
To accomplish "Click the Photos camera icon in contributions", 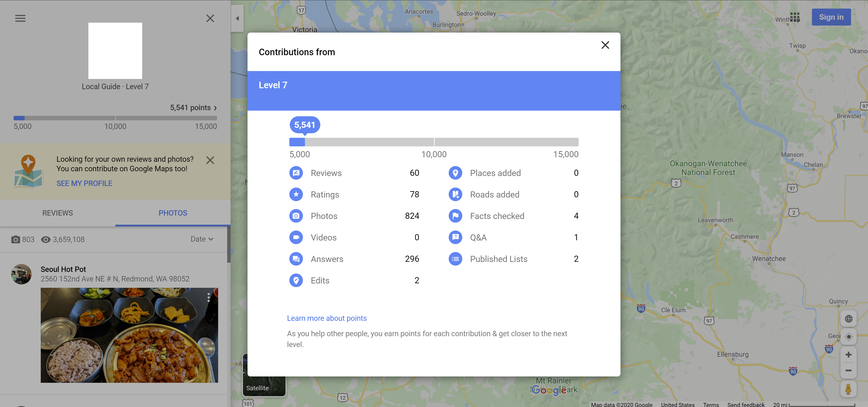I will click(x=296, y=216).
